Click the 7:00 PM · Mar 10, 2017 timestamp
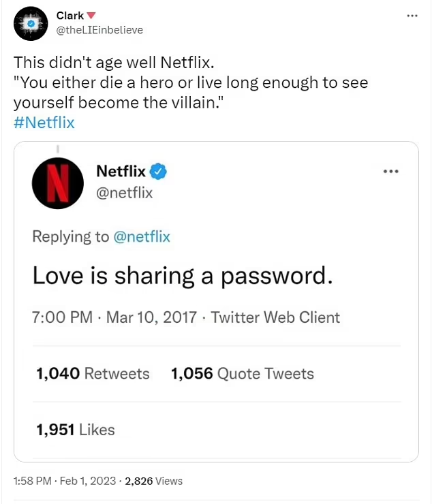This screenshot has height=504, width=432. pos(114,317)
